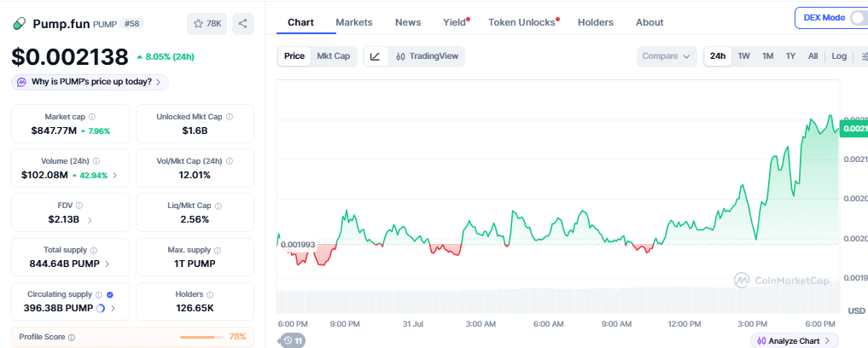Click the 0.001993 baseline price label
The height and width of the screenshot is (348, 868).
(298, 245)
